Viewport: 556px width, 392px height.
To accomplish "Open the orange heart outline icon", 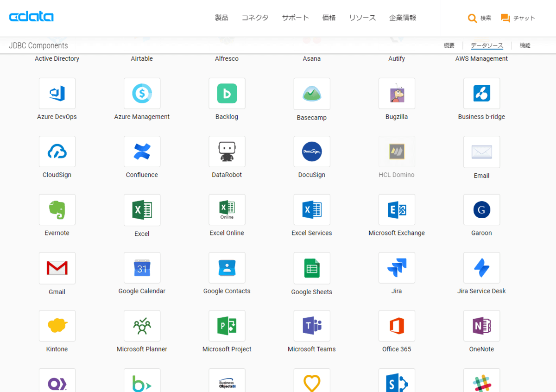I will tap(312, 380).
